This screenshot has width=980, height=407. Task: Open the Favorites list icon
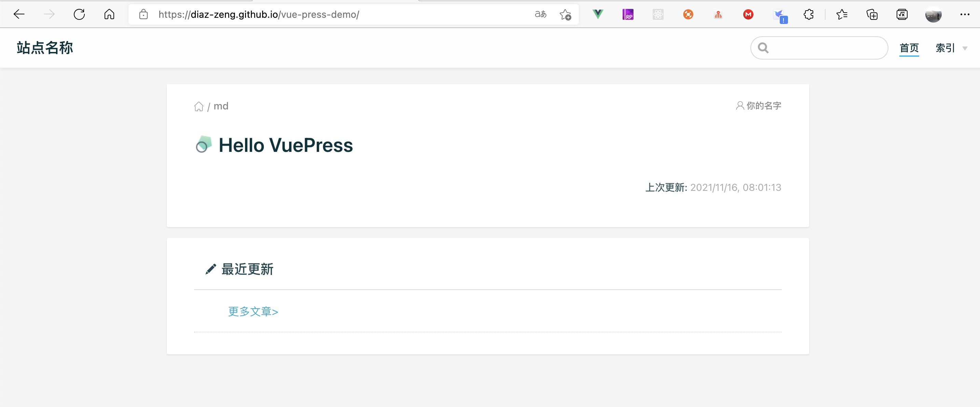[842, 14]
